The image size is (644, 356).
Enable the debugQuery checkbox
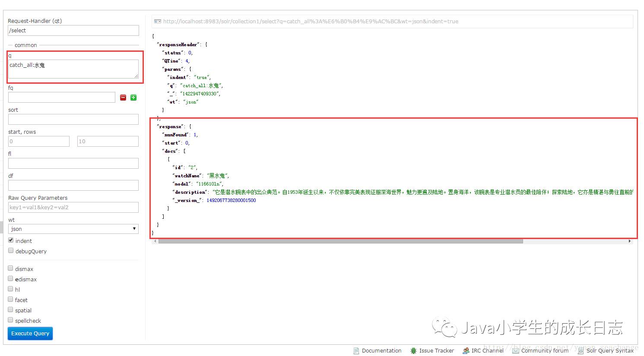tap(11, 251)
